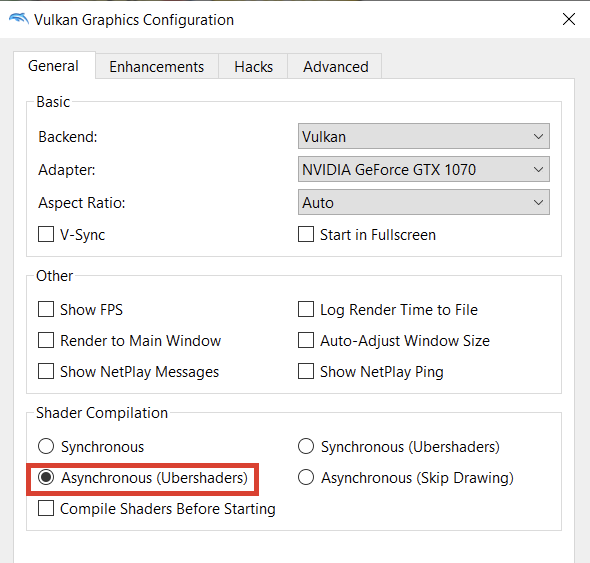Viewport: 590px width, 563px height.
Task: Enable Show NetPlay Messages checkbox
Action: (46, 371)
